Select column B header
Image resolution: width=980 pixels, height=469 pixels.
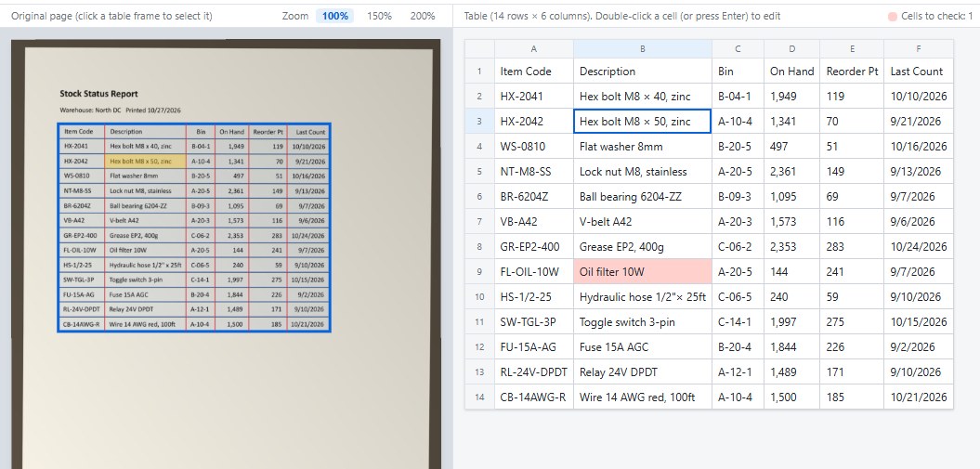click(643, 48)
